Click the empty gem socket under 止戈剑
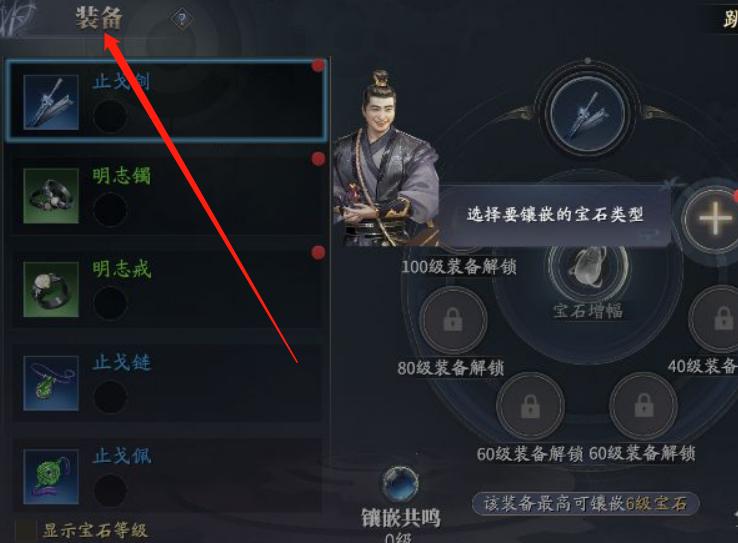The height and width of the screenshot is (543, 738). tap(110, 116)
